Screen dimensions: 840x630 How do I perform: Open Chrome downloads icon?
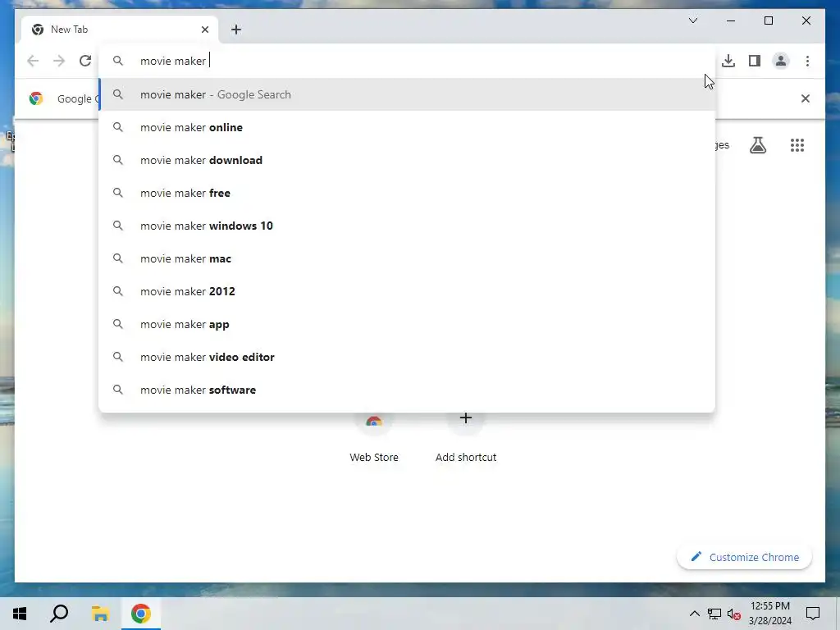[x=728, y=61]
